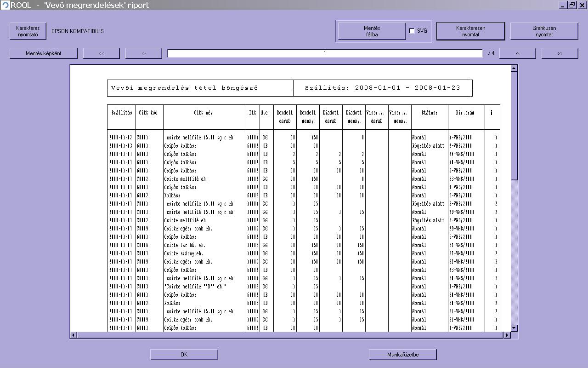Go to previous page with <- button
Image resolution: width=588 pixels, height=368 pixels.
tap(144, 53)
